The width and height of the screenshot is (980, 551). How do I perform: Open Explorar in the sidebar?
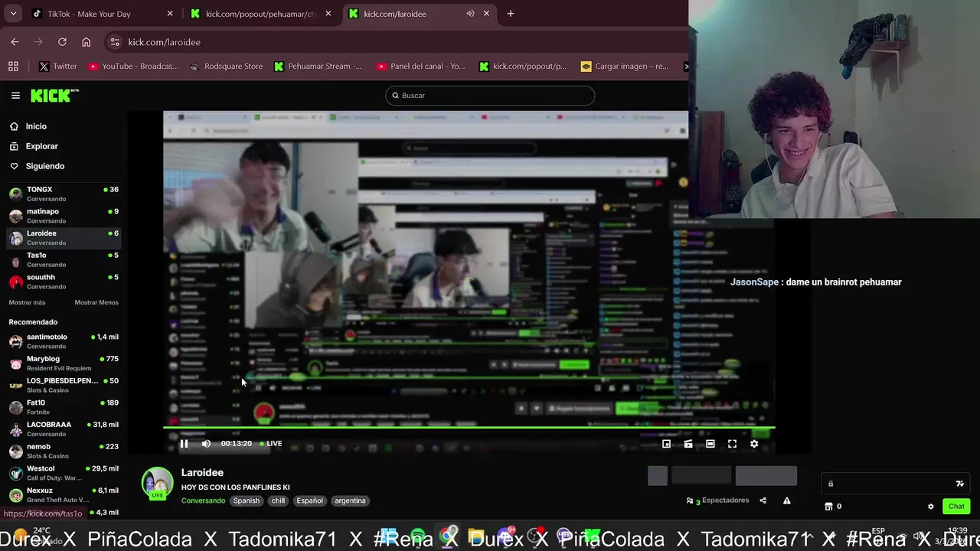pos(41,146)
